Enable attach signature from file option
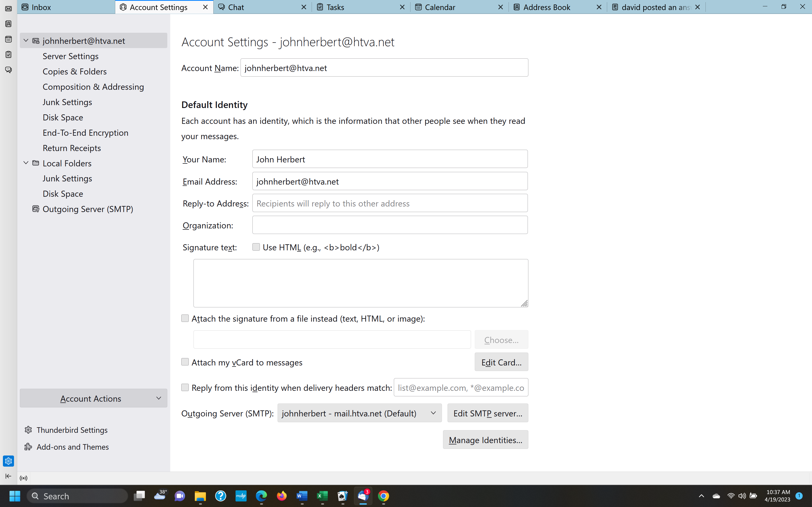This screenshot has height=507, width=812. (185, 318)
